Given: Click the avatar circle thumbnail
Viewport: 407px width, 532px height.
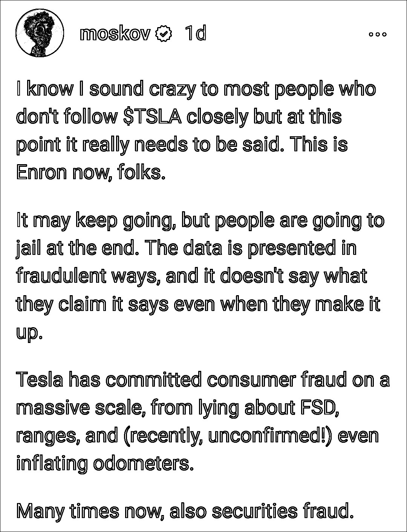Looking at the screenshot, I should (39, 33).
